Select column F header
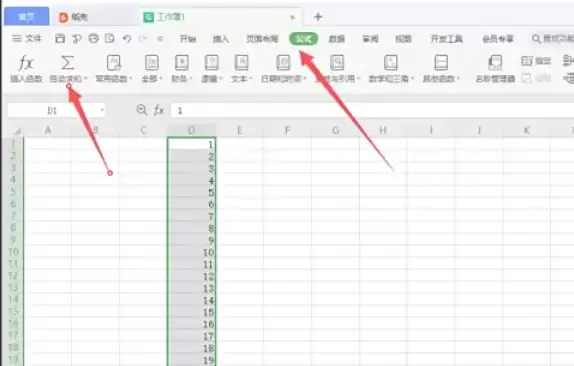This screenshot has height=366, width=574. (287, 130)
